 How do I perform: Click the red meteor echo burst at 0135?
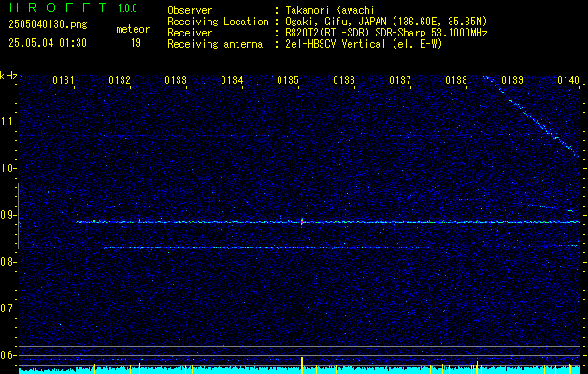302,222
